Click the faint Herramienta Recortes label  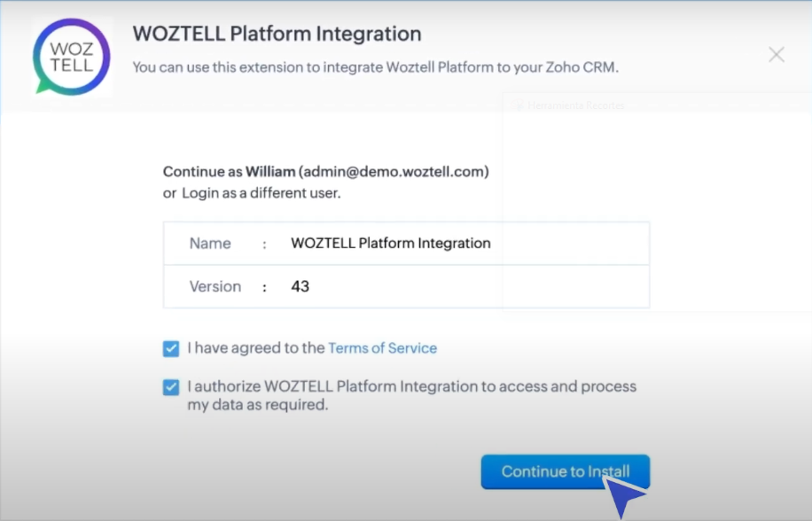pos(576,105)
